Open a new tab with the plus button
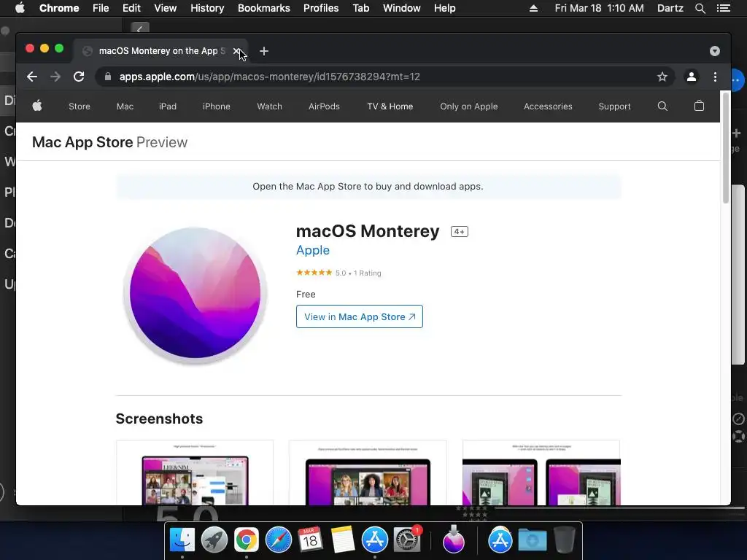This screenshot has width=747, height=560. pyautogui.click(x=264, y=51)
